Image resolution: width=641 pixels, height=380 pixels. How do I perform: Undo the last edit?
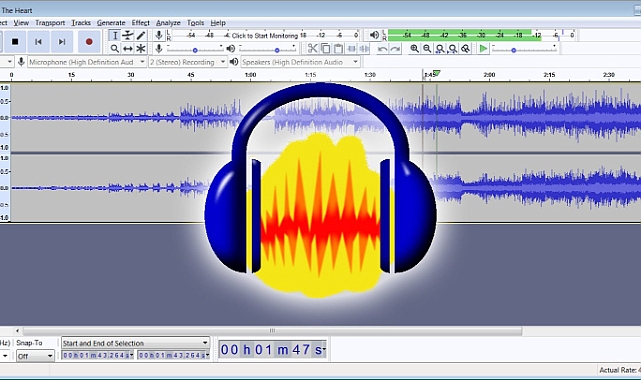tap(382, 49)
